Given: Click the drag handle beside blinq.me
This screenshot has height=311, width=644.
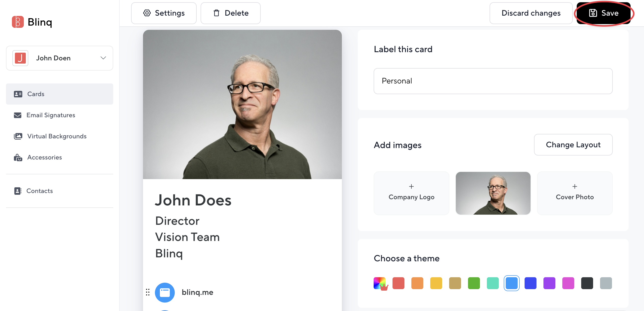Looking at the screenshot, I should (148, 292).
